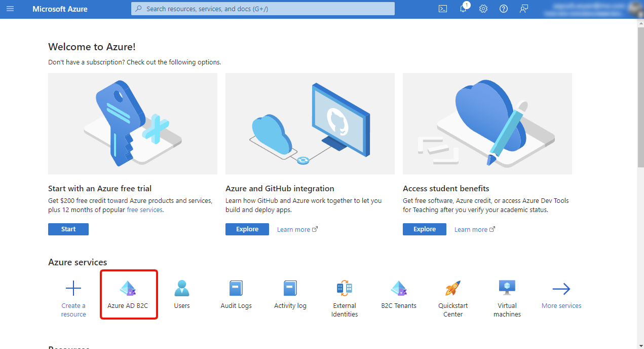Send feedback to Microsoft

point(523,9)
